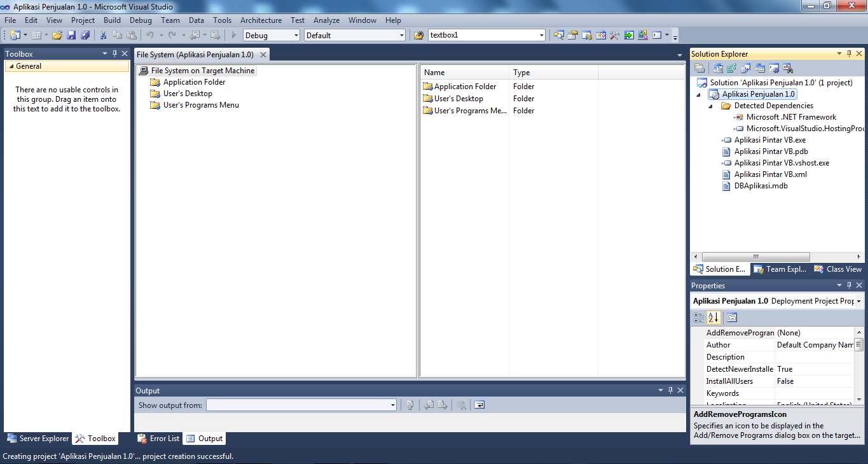The height and width of the screenshot is (464, 868).
Task: Click the Start Debugging play icon
Action: [x=234, y=36]
